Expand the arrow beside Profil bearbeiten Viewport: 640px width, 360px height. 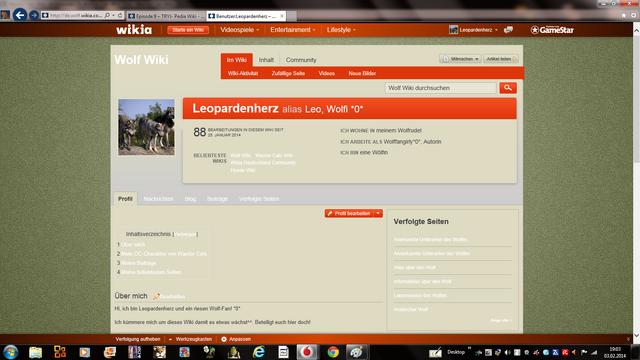point(378,213)
